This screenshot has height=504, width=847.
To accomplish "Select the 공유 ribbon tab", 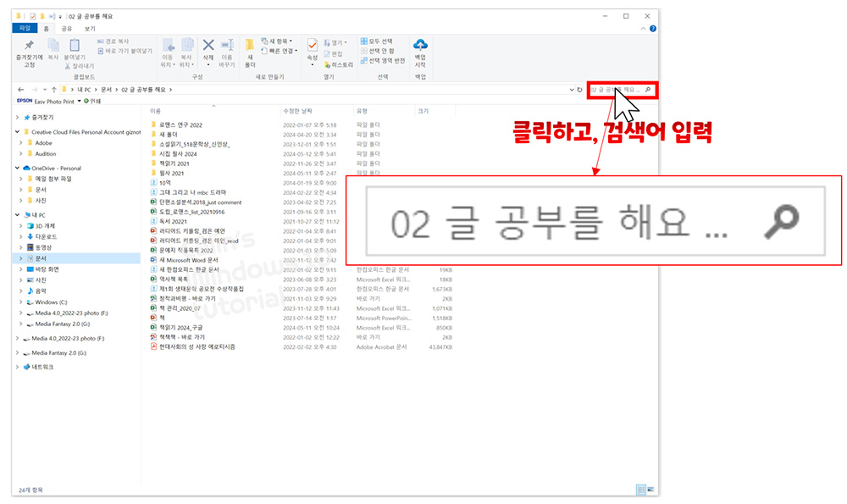I will pyautogui.click(x=66, y=29).
